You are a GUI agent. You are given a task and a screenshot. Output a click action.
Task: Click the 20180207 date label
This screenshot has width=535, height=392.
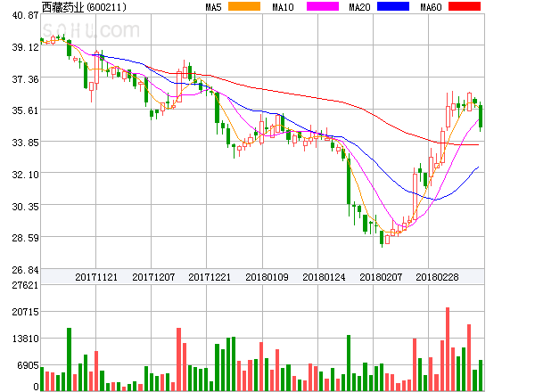click(x=381, y=277)
